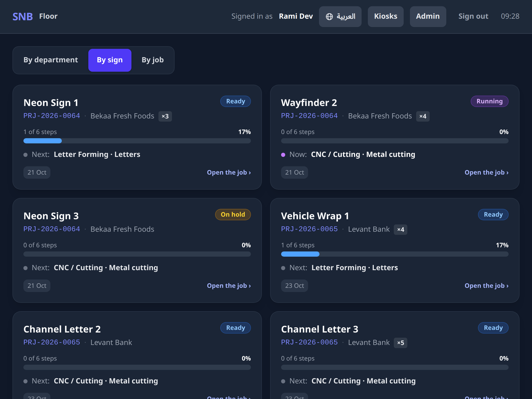Sign out of the account
532x399 pixels.
pos(473,16)
